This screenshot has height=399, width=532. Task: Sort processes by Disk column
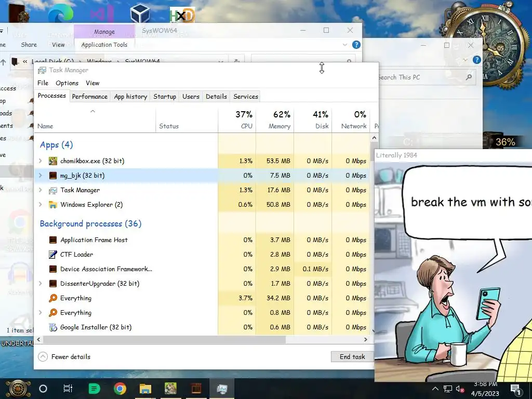(x=313, y=120)
